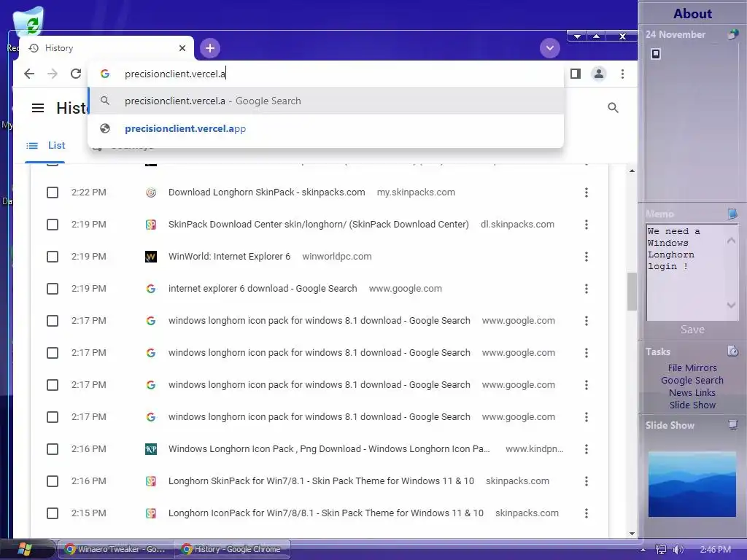Image resolution: width=747 pixels, height=560 pixels.
Task: Click the KindPNG favicon icon
Action: click(x=150, y=449)
